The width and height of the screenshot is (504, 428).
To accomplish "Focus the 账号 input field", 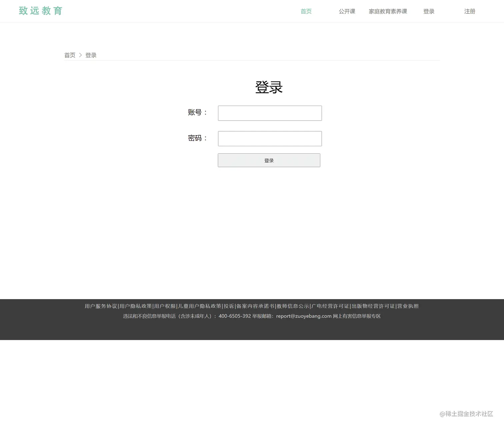I will [x=270, y=113].
